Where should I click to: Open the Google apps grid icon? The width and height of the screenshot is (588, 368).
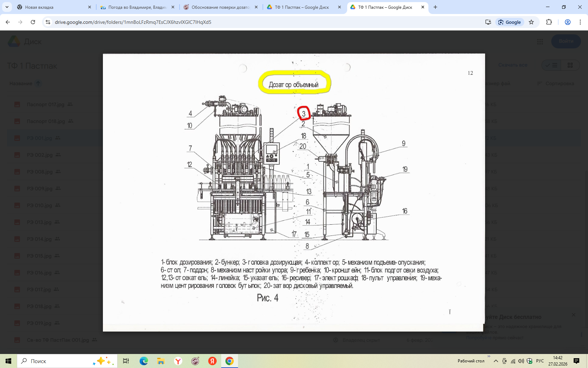(540, 42)
